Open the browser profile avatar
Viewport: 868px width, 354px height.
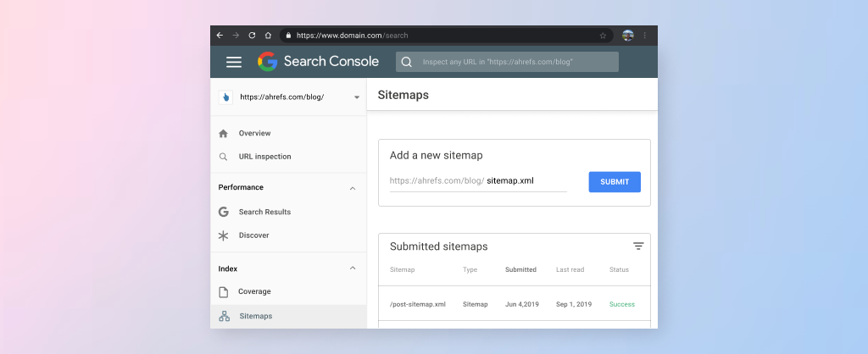point(628,36)
